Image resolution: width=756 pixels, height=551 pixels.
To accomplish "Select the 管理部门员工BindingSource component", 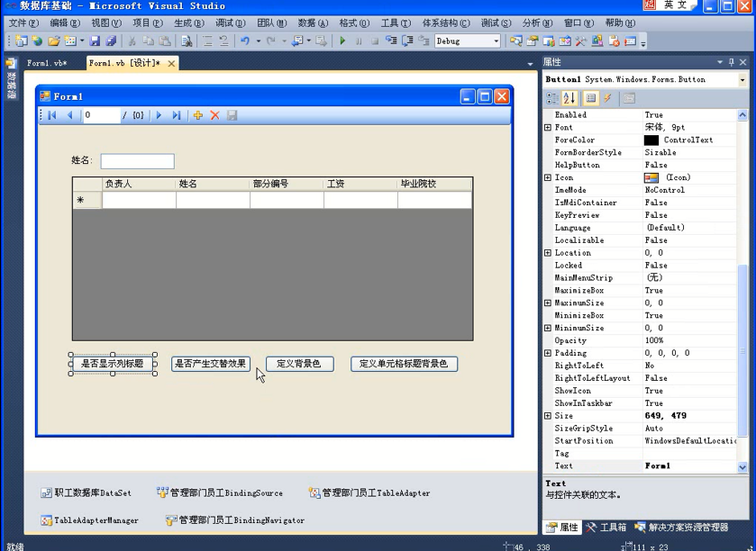I will click(220, 492).
